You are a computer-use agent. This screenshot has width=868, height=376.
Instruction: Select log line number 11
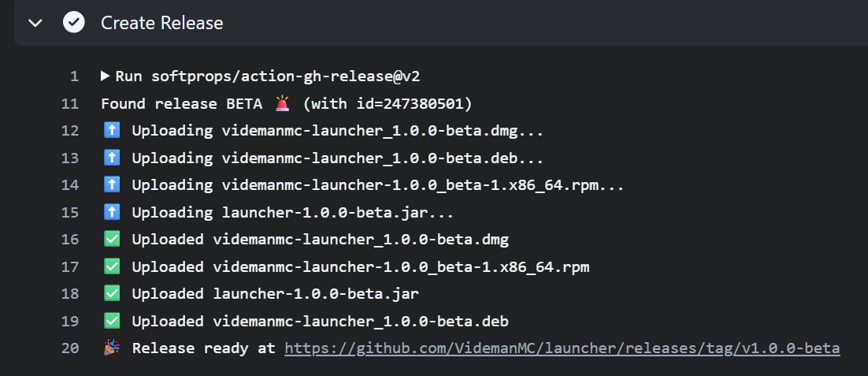(x=70, y=103)
